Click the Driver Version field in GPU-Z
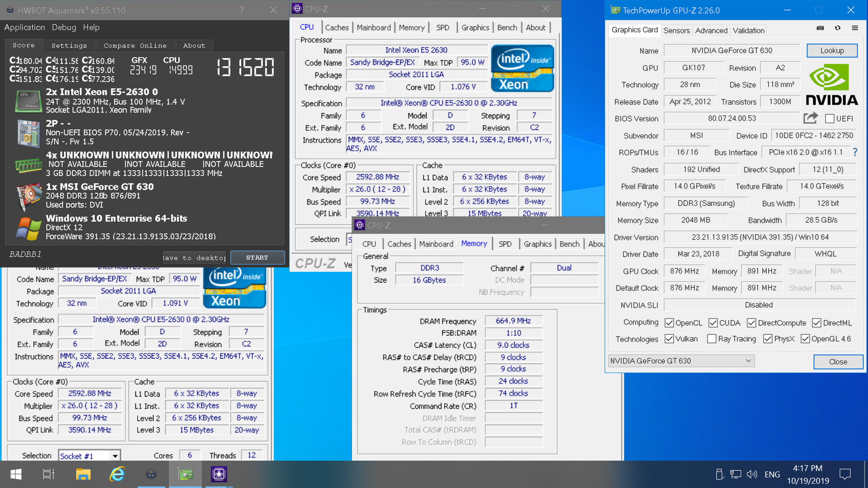Image resolution: width=868 pixels, height=488 pixels. coord(760,237)
